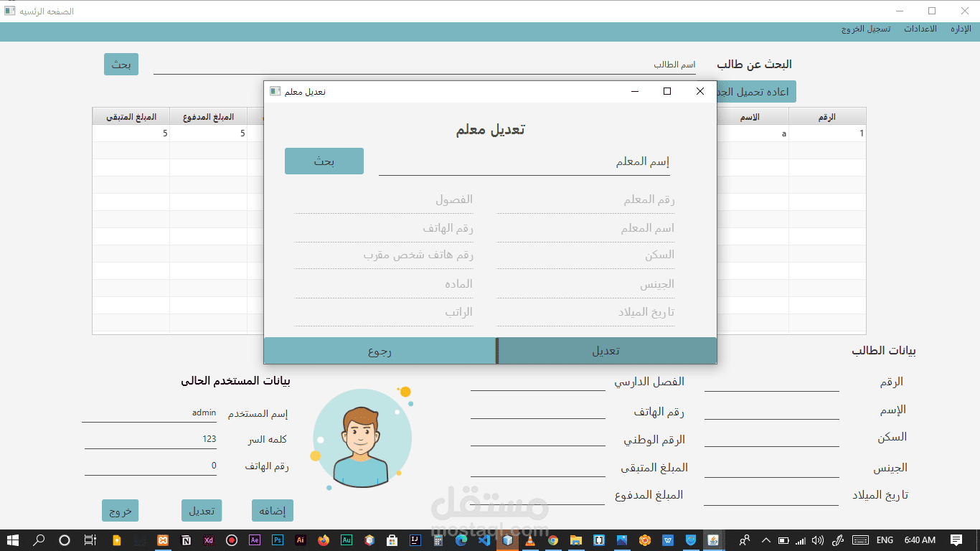Open Google Chrome from the taskbar
The height and width of the screenshot is (551, 980).
click(x=553, y=540)
